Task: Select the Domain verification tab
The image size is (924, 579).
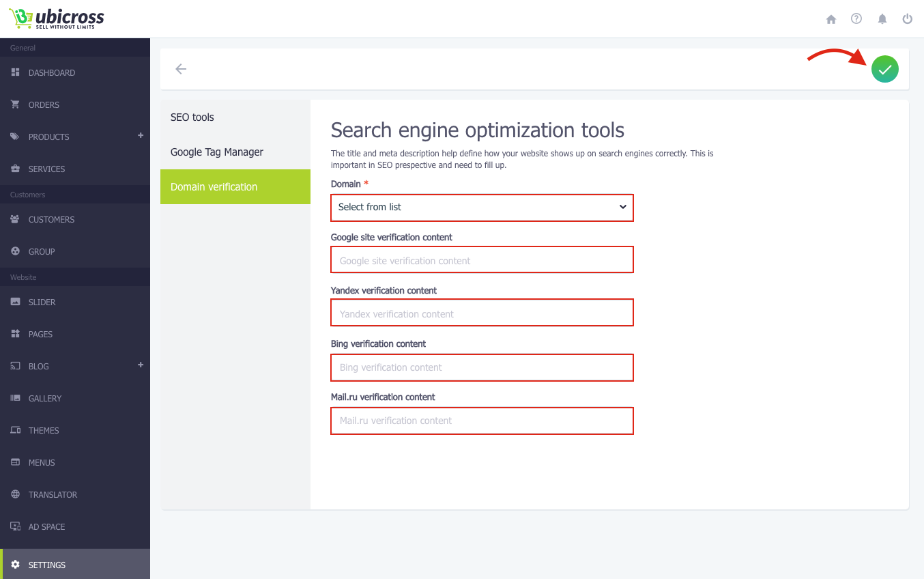Action: [x=235, y=187]
